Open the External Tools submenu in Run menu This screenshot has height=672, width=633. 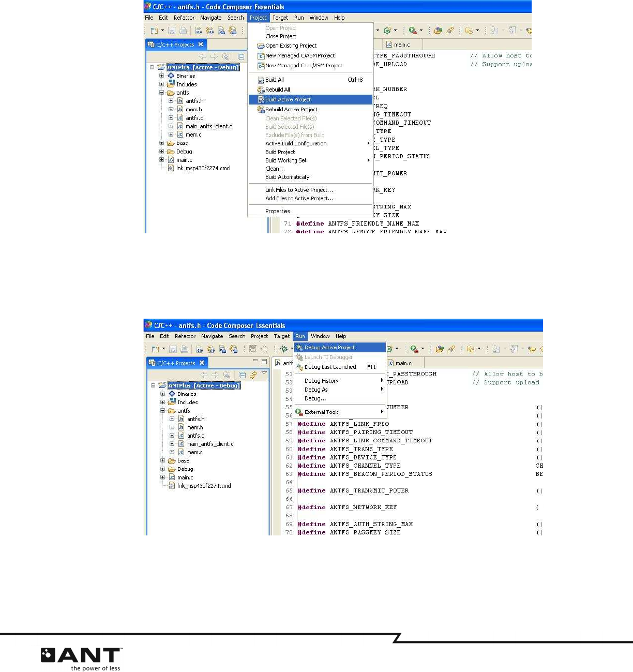pyautogui.click(x=340, y=412)
